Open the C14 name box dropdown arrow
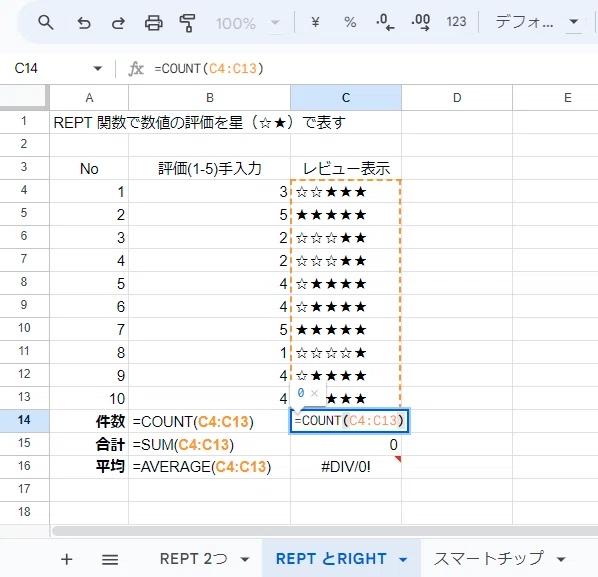This screenshot has height=577, width=598. [98, 69]
